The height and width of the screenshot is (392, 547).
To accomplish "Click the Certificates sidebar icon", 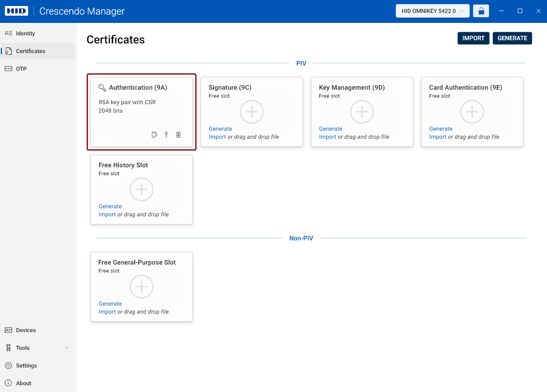I will point(8,51).
